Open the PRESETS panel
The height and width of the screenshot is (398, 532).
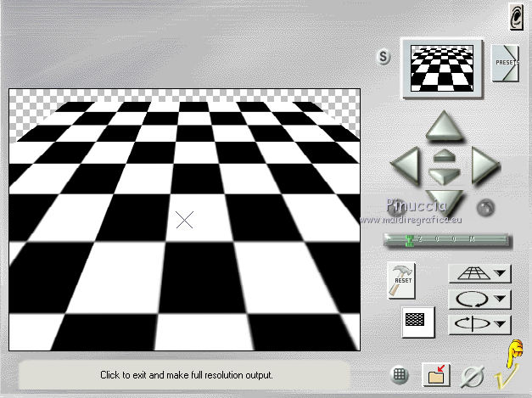(x=505, y=63)
